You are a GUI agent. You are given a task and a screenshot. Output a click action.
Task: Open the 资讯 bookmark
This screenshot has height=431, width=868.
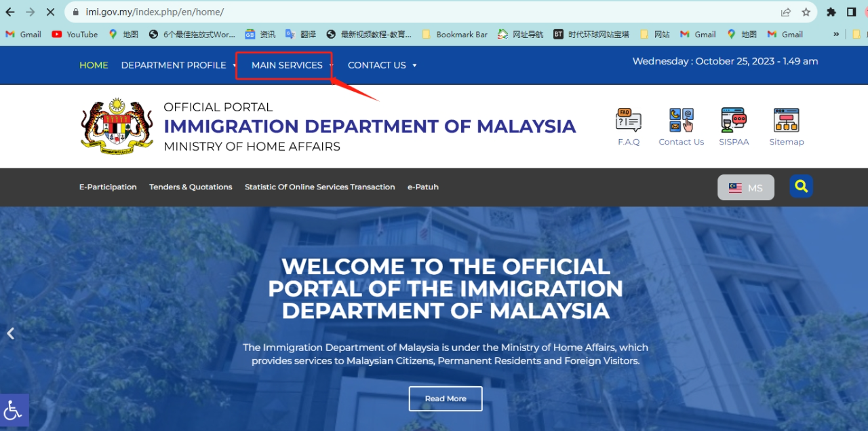tap(260, 34)
